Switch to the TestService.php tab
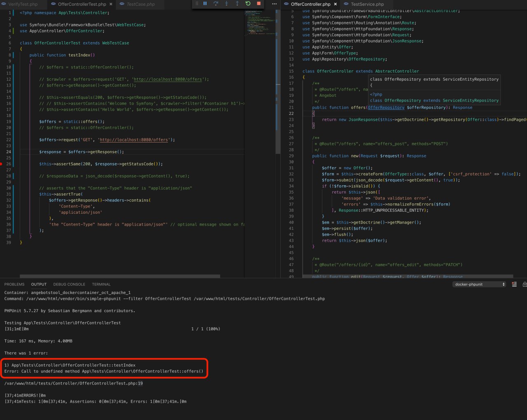The height and width of the screenshot is (420, 527). [367, 4]
